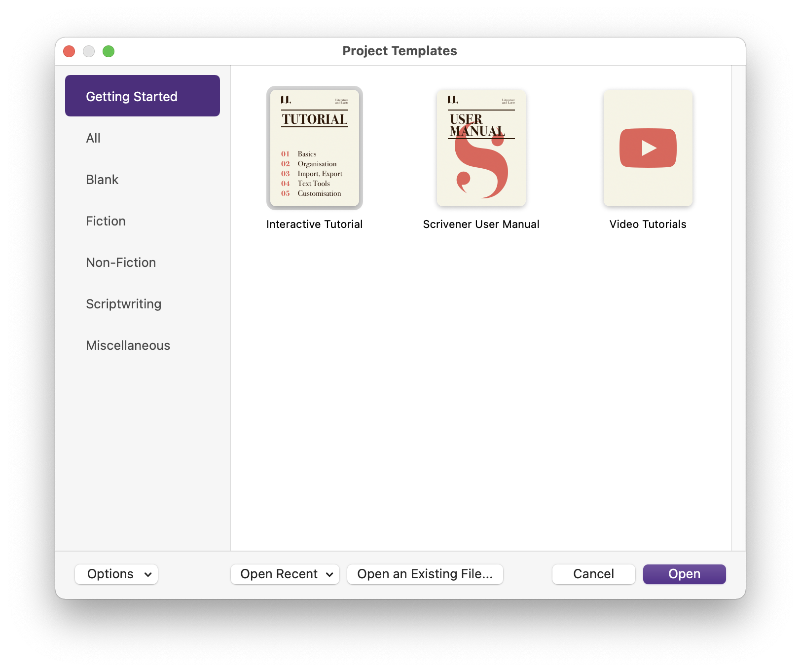Image resolution: width=801 pixels, height=672 pixels.
Task: Click the Video Tutorials caption
Action: click(x=648, y=224)
